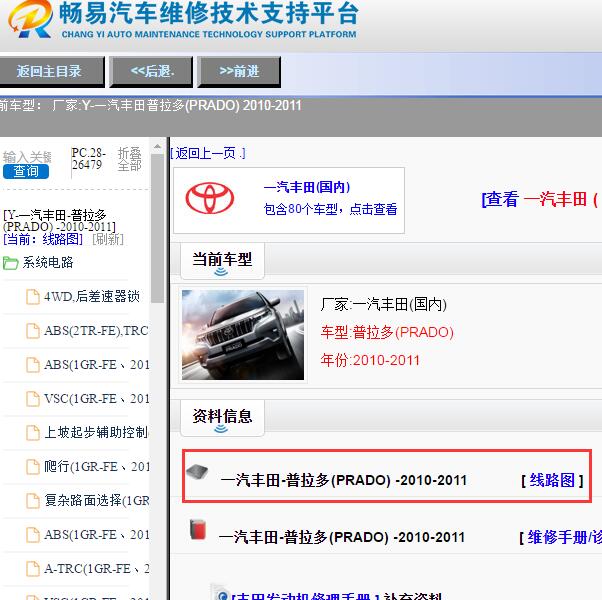The height and width of the screenshot is (600, 602).
Task: Open the 查看 一汽丰田 link at right
Action: pyautogui.click(x=539, y=200)
